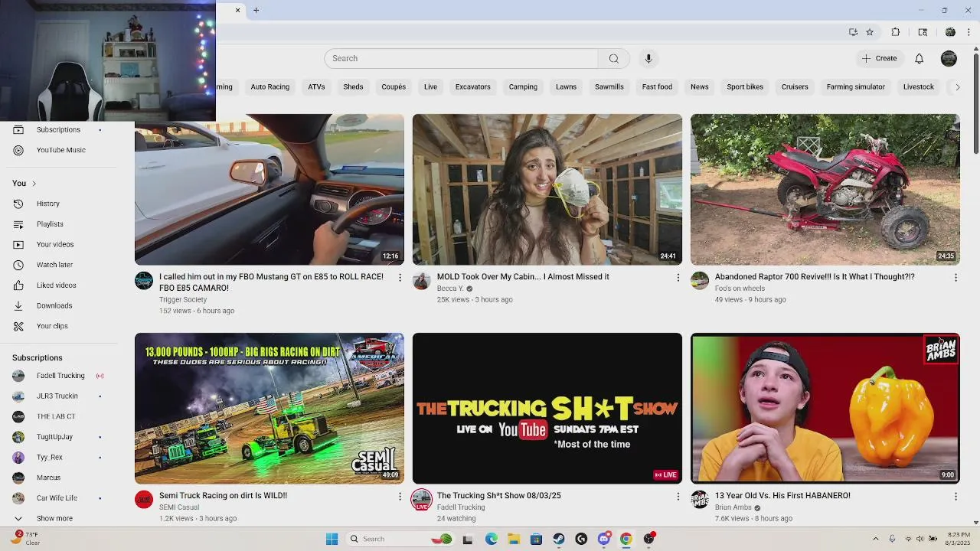Open Becca Y. channel link
This screenshot has height=551, width=980.
(x=450, y=289)
